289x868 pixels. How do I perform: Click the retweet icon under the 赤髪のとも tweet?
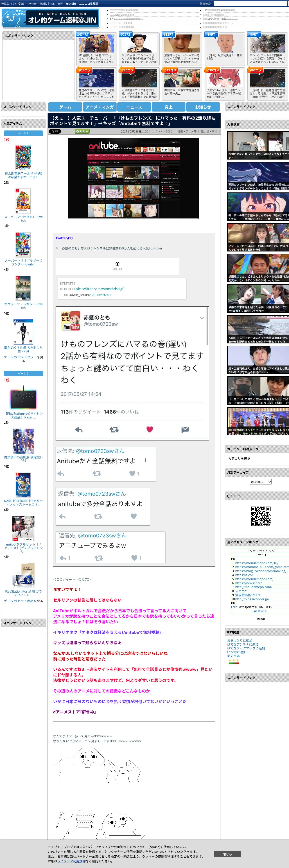(114, 430)
